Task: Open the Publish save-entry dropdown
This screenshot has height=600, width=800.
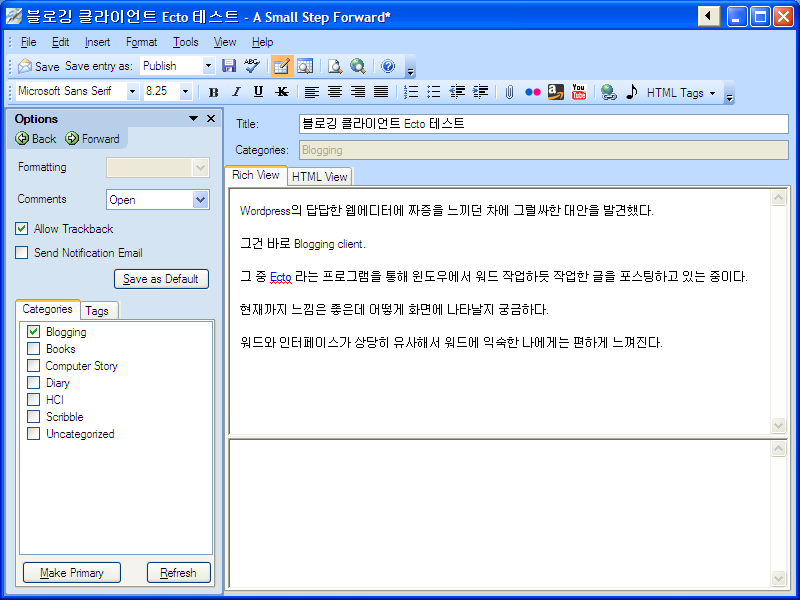Action: 208,66
